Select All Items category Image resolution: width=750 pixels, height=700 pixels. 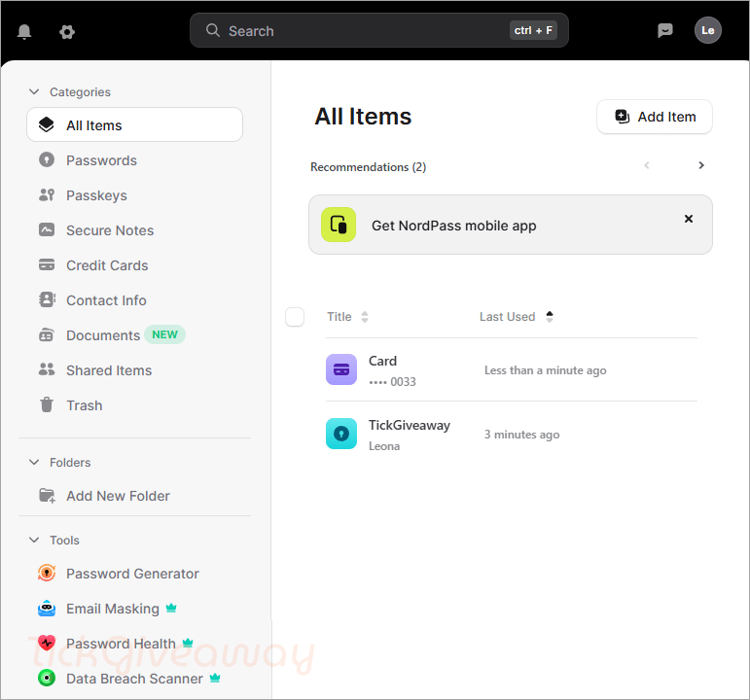[134, 124]
